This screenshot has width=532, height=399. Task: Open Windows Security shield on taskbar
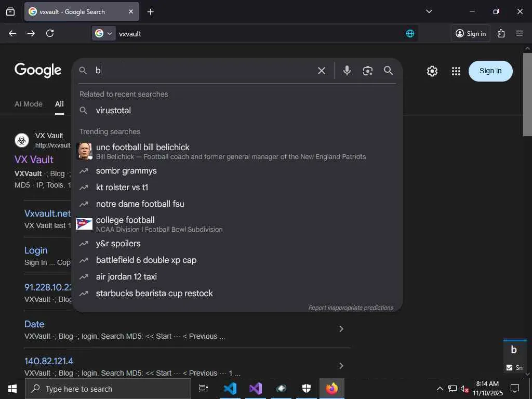click(x=307, y=389)
